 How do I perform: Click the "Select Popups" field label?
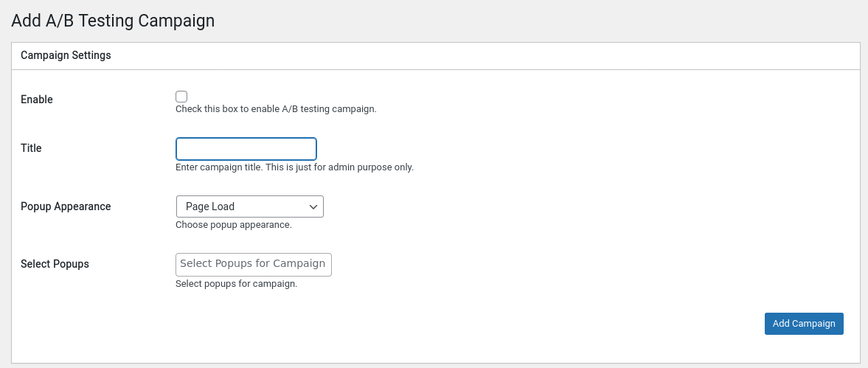pos(55,264)
